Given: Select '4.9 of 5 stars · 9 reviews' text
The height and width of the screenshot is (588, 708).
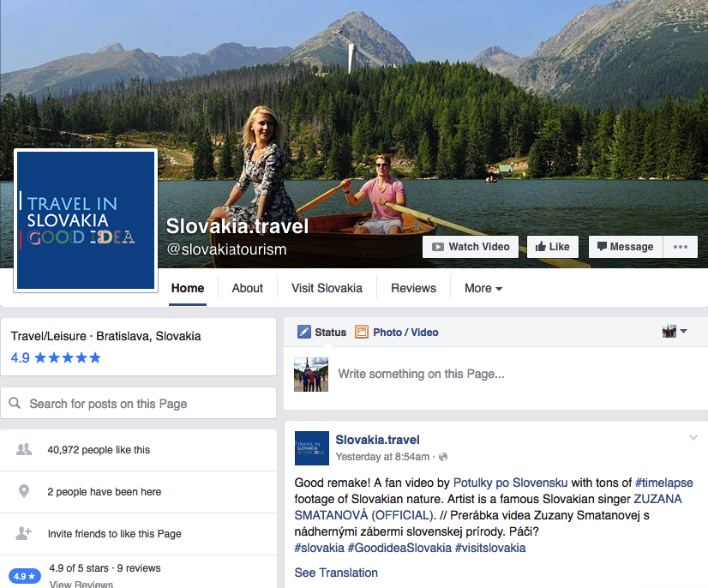Looking at the screenshot, I should 105,568.
